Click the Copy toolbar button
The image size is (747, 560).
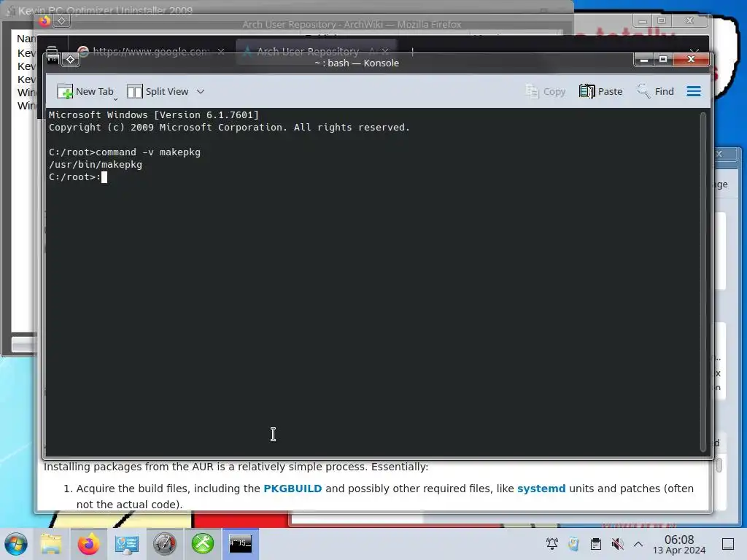click(545, 91)
